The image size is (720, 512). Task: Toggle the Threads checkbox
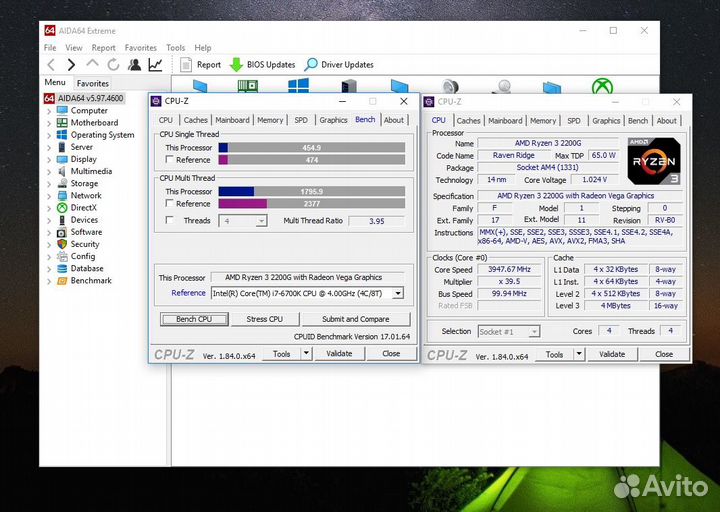[x=169, y=220]
